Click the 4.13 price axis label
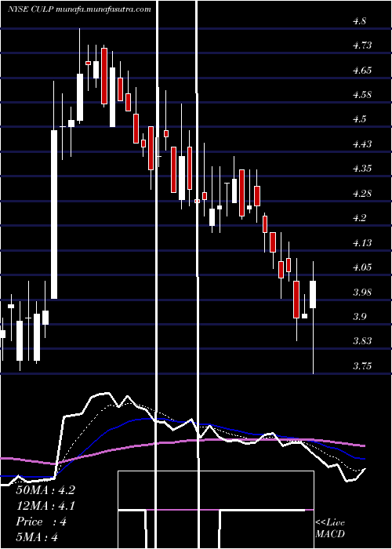The height and width of the screenshot is (549, 392). point(362,242)
